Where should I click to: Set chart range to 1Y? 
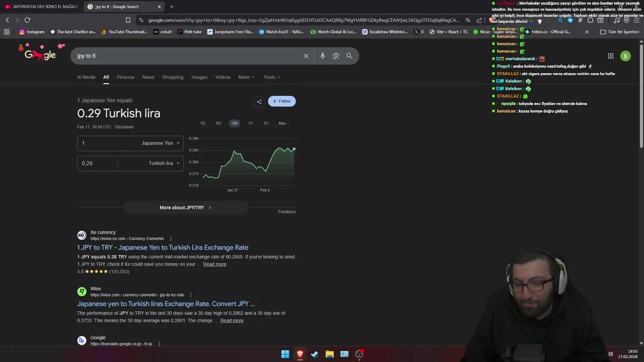251,123
